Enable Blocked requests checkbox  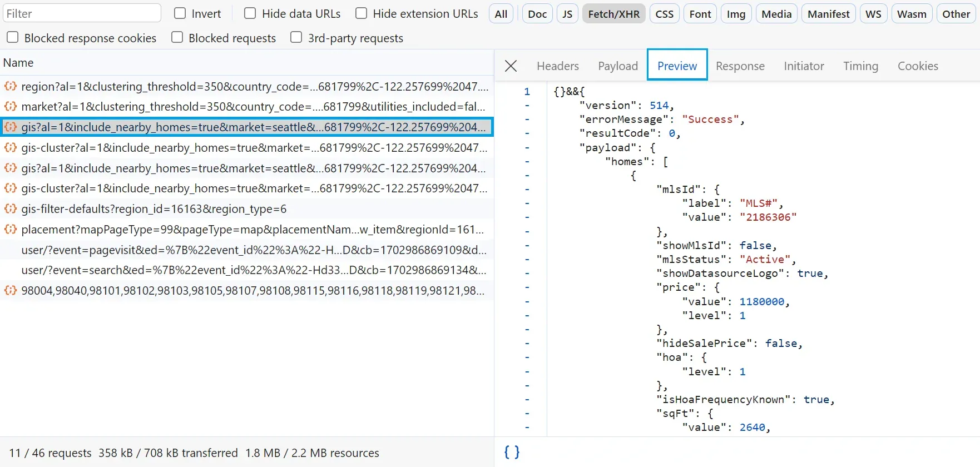(x=177, y=37)
